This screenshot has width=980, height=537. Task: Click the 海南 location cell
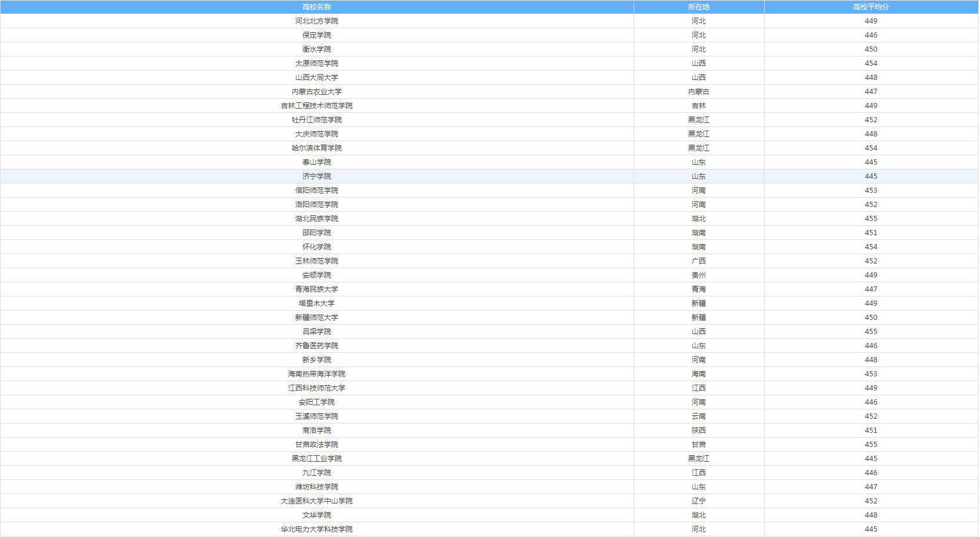699,374
